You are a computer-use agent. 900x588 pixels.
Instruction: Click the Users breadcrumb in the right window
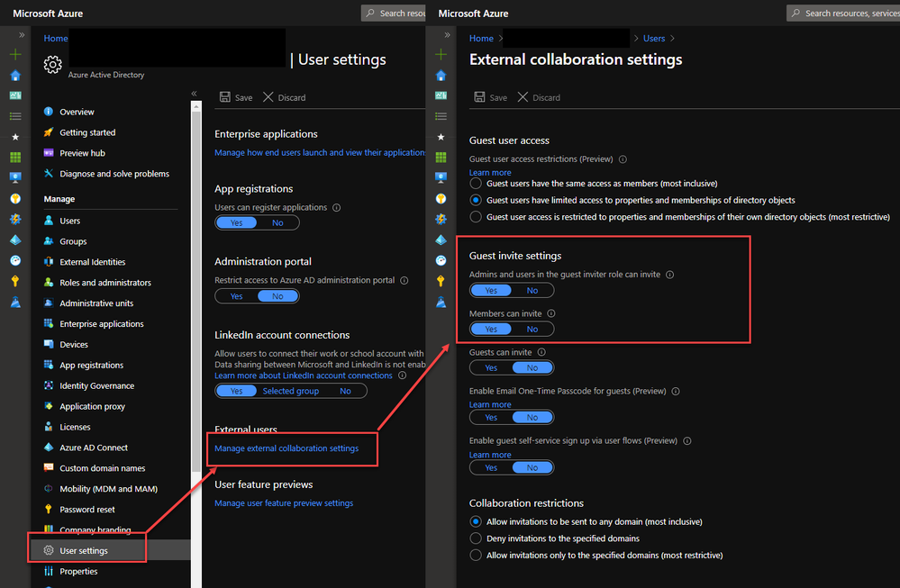click(654, 39)
